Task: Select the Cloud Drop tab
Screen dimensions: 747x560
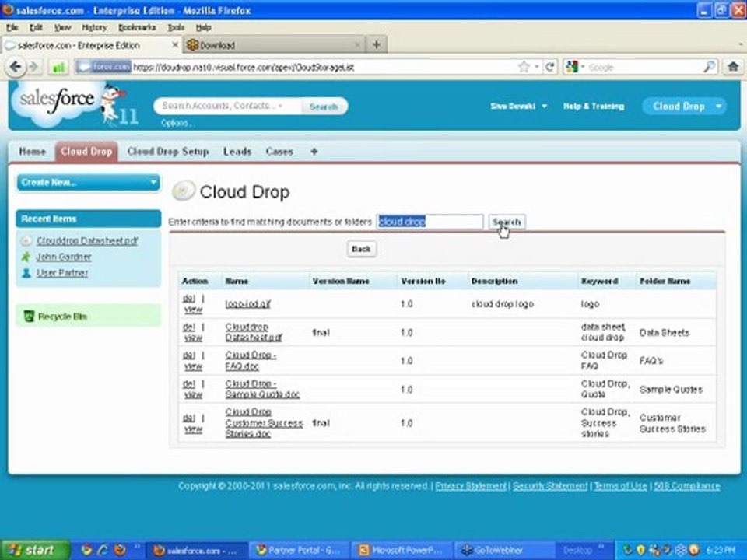Action: [x=86, y=152]
